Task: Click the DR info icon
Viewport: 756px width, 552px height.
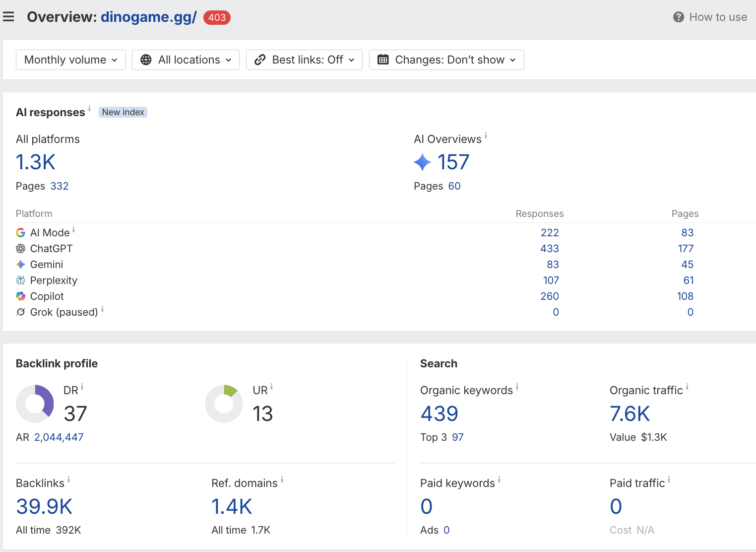Action: [x=82, y=387]
